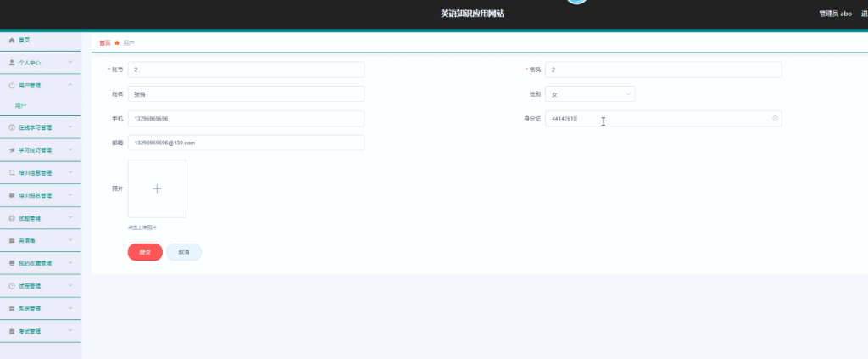
Task: Click the 试题管理 sidebar icon
Action: point(12,218)
